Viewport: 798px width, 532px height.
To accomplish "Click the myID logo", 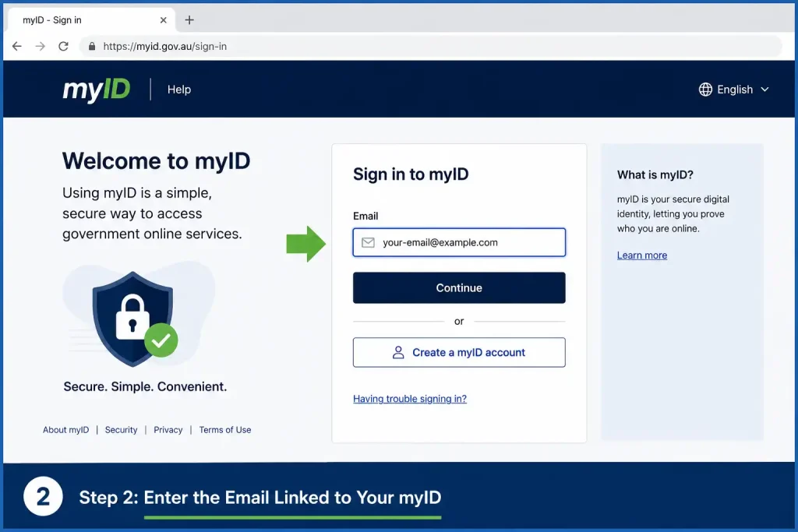I will click(97, 90).
